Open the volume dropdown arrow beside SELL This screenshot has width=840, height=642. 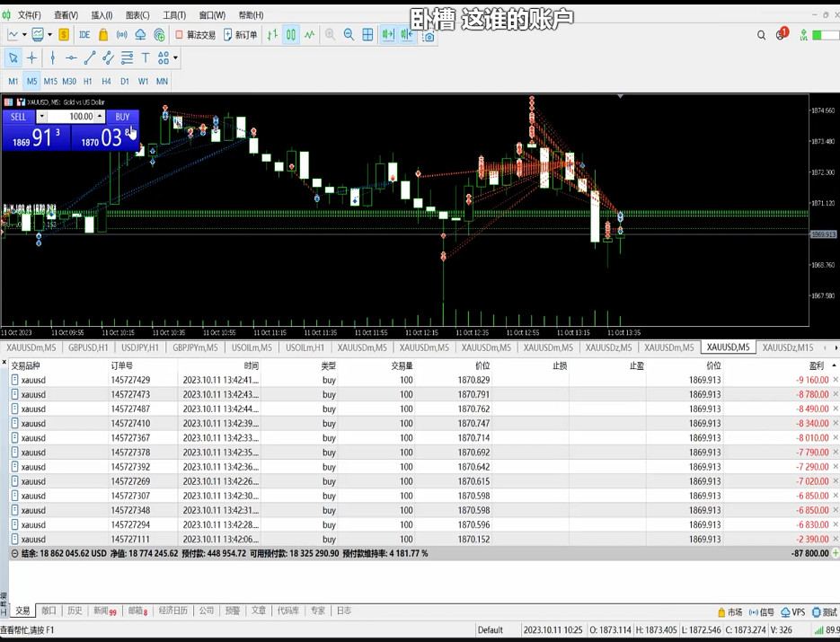coord(42,117)
